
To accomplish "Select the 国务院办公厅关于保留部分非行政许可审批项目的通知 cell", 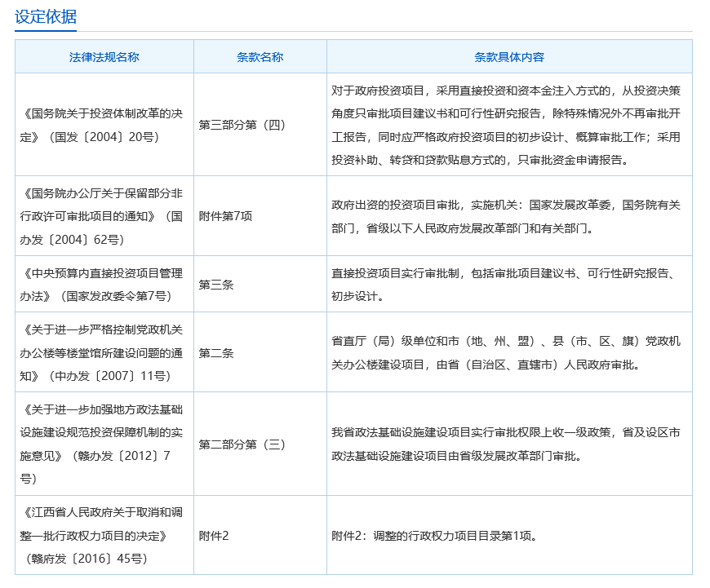I will pyautogui.click(x=104, y=216).
